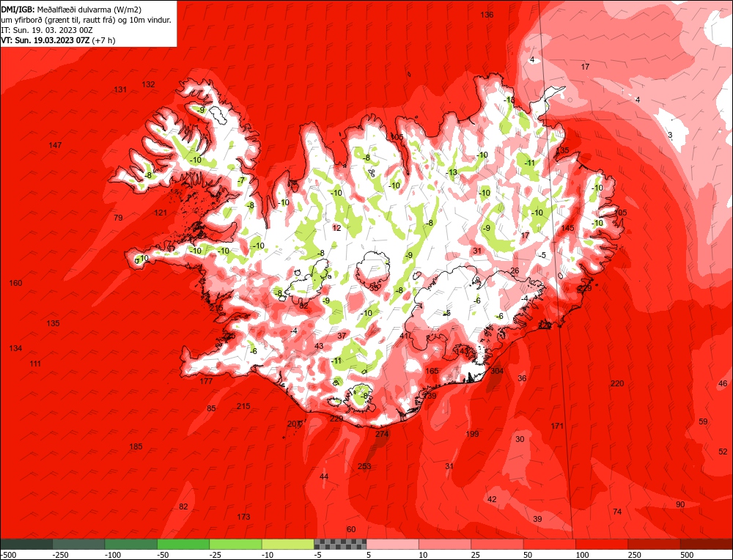
Task: Click the value '160' at the left edge
Action: (15, 283)
